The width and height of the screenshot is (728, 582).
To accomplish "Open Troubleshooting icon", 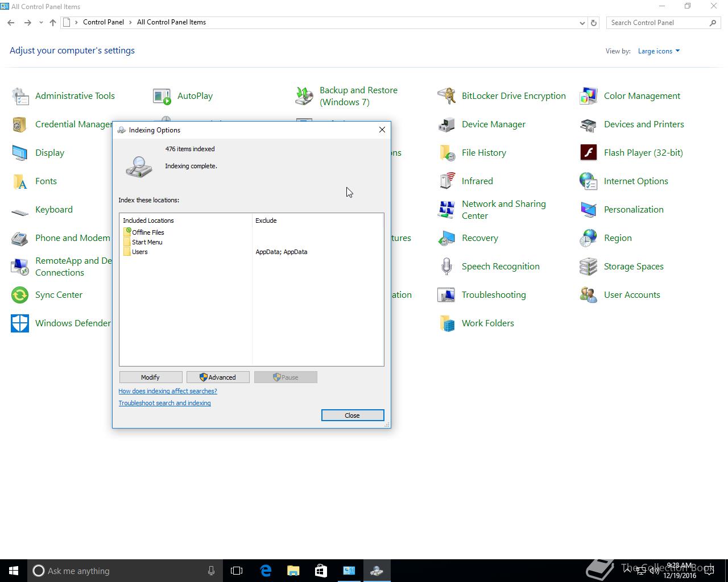I will click(446, 295).
